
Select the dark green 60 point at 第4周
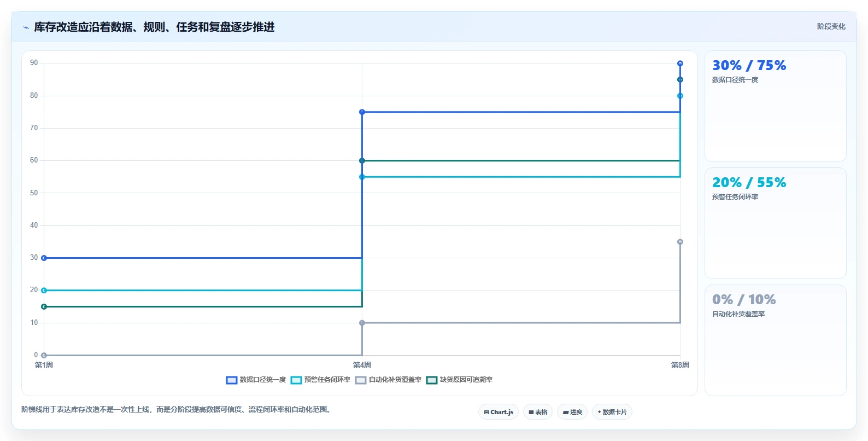362,161
